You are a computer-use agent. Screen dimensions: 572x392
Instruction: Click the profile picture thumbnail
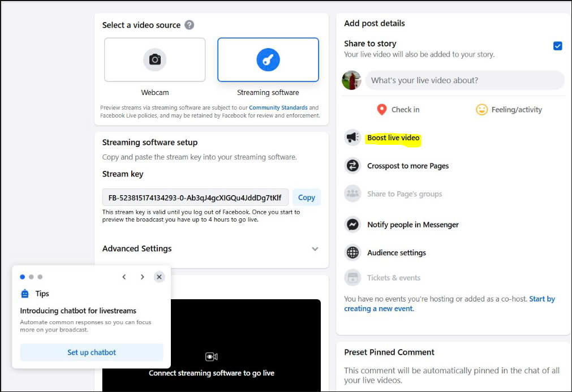click(351, 80)
